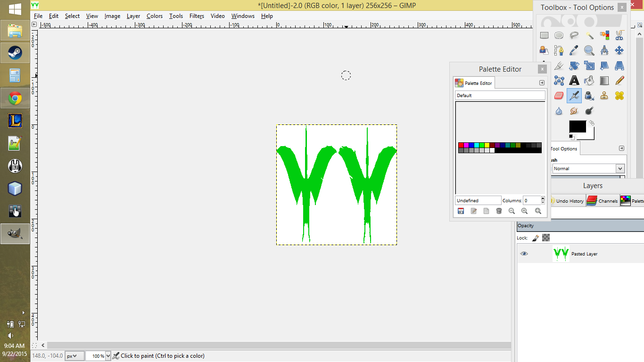The width and height of the screenshot is (644, 362).
Task: Click the foreground black color swatch
Action: [577, 126]
